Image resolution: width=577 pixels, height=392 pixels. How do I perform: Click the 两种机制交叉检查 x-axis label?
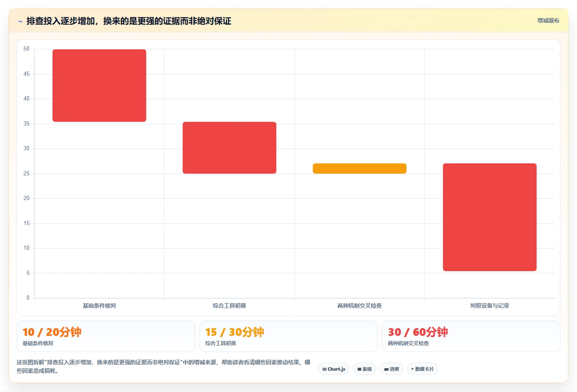(360, 306)
